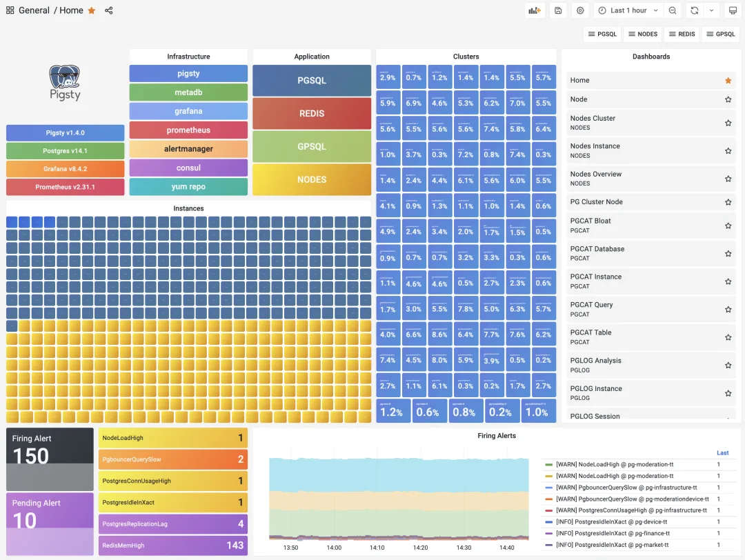
Task: Star the Node dashboard
Action: tap(728, 99)
